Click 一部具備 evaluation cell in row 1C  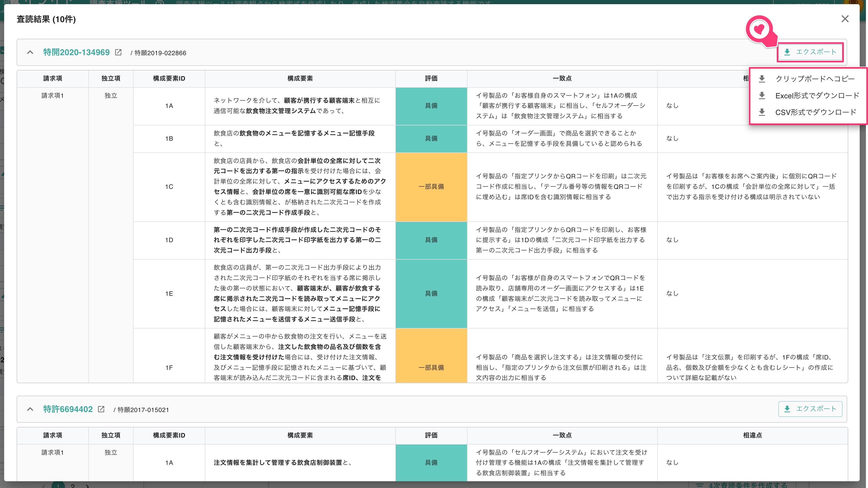[431, 187]
